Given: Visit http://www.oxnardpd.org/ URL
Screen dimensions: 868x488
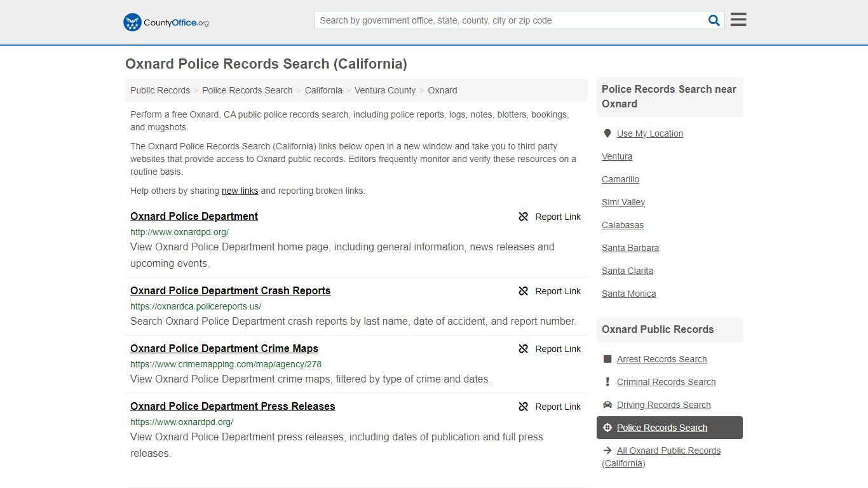Looking at the screenshot, I should (179, 232).
